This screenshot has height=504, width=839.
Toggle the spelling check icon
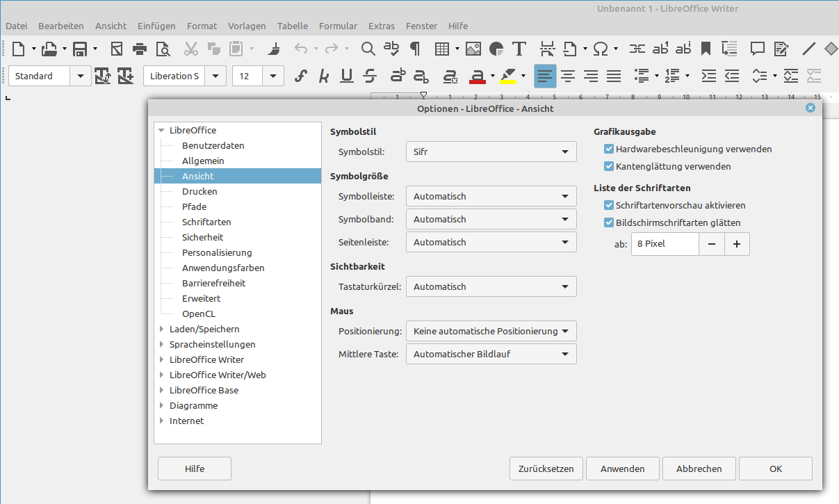click(x=391, y=49)
